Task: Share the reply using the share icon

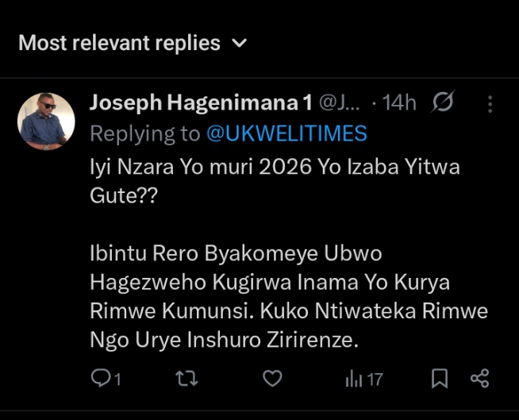Action: (x=479, y=380)
